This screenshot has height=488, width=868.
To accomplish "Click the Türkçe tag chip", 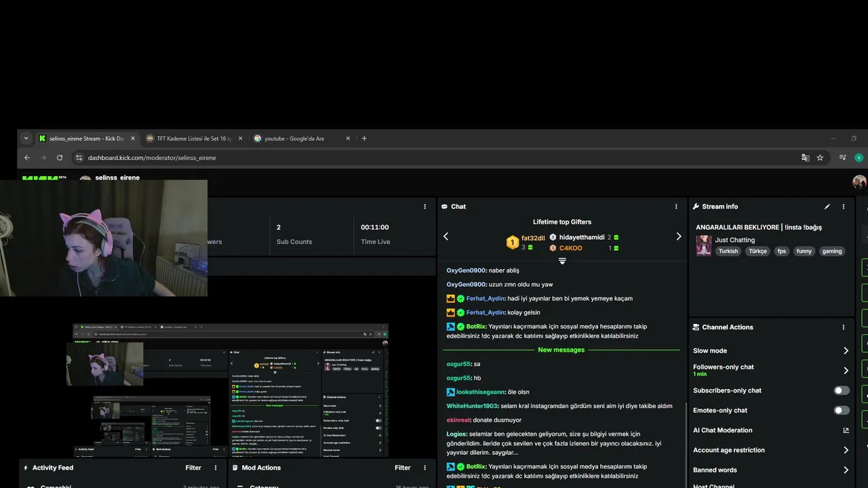I will (x=757, y=251).
